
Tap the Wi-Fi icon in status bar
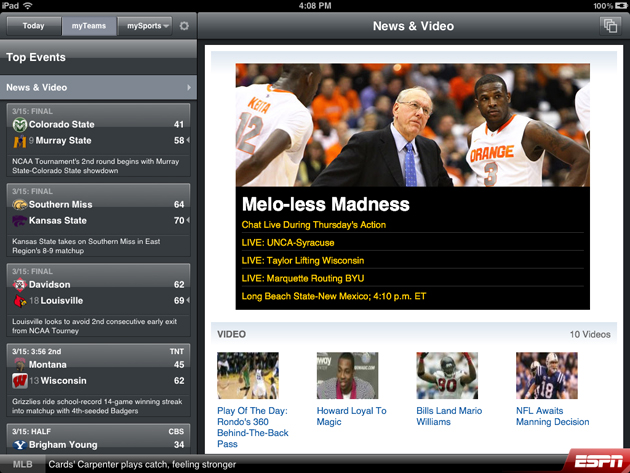pyautogui.click(x=27, y=6)
